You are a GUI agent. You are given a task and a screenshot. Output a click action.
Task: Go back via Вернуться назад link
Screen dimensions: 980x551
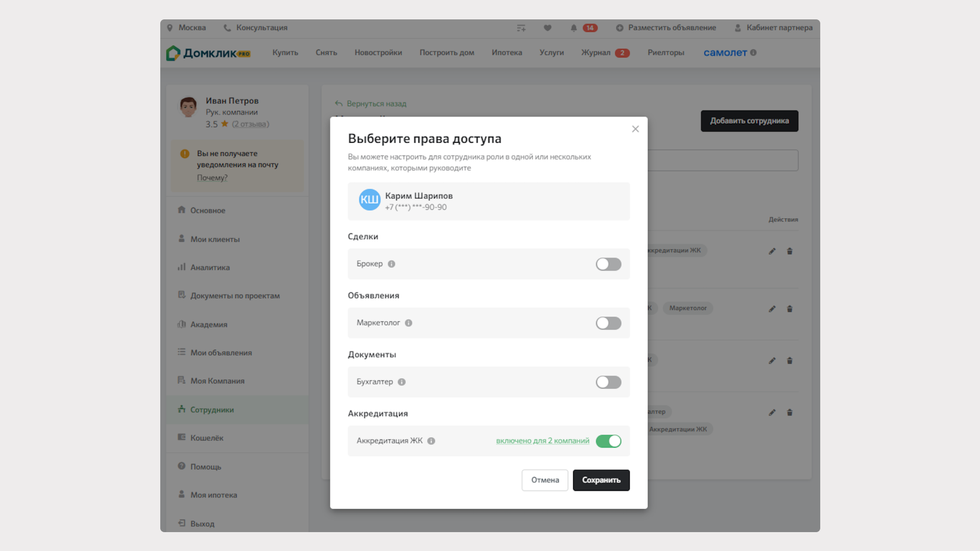coord(377,104)
